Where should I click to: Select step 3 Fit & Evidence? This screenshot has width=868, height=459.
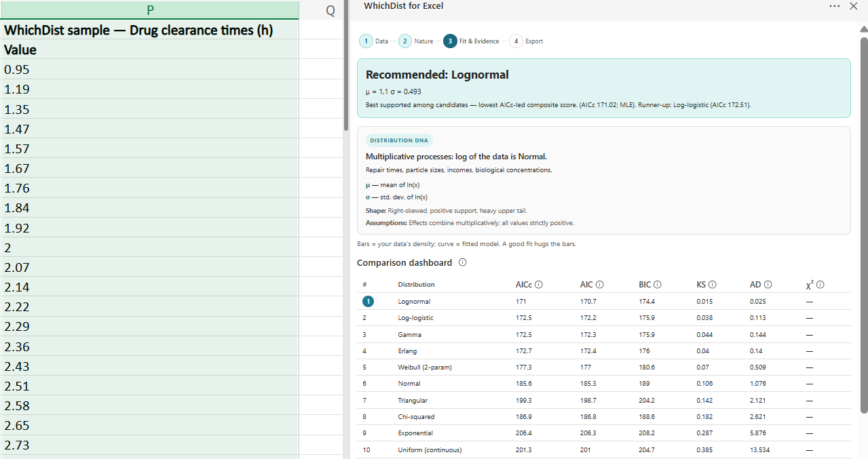(471, 41)
